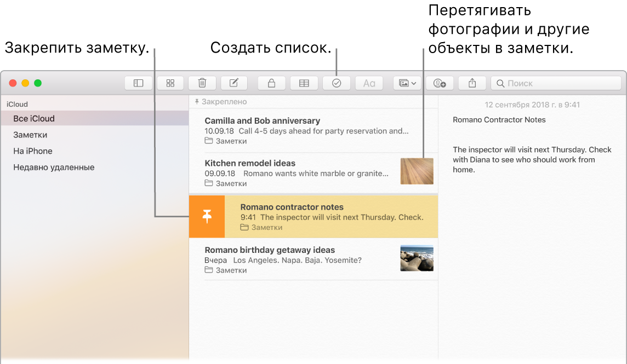Add people to collaborate on this note
The image size is (627, 364).
tap(439, 83)
